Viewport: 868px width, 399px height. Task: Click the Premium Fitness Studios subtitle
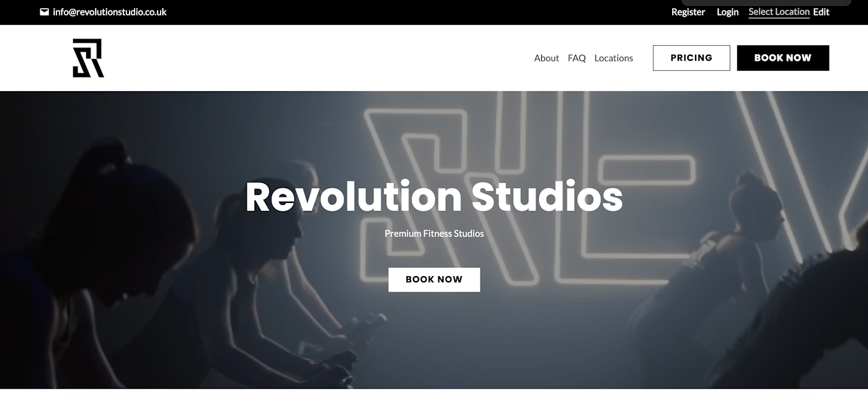[x=434, y=233]
